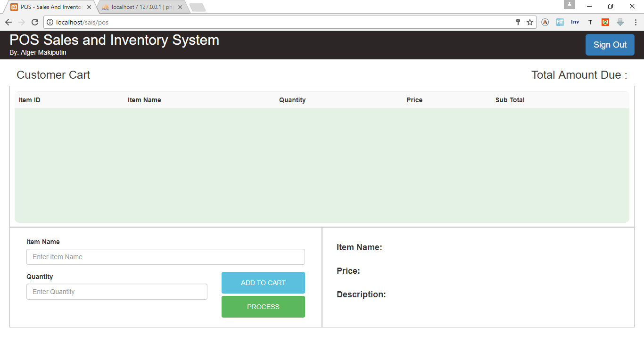
Task: Click the POS Sales and Inventory System title
Action: 114,40
